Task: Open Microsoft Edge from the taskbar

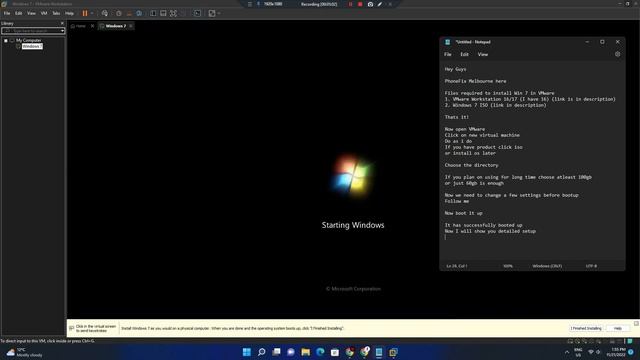Action: (320, 352)
